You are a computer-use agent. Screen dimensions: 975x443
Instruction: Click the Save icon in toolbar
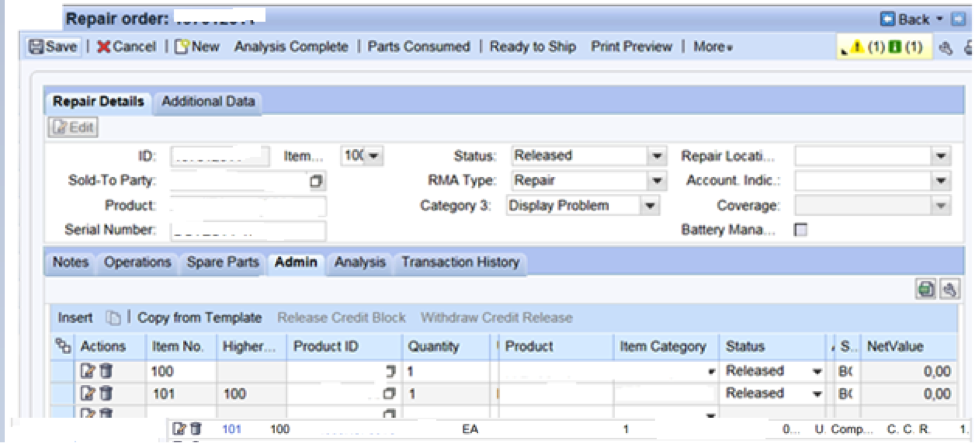tap(36, 47)
